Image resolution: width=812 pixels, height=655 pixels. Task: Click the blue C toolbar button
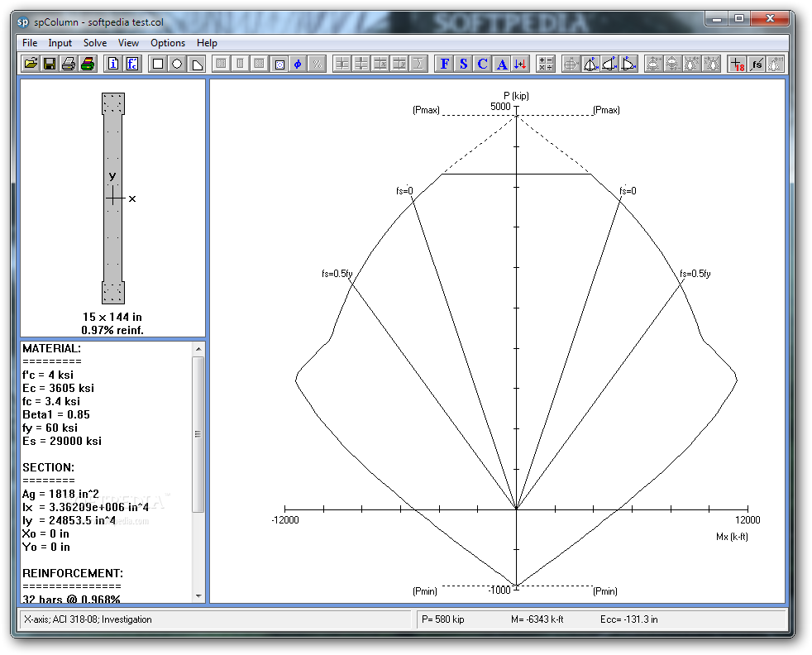pos(483,64)
